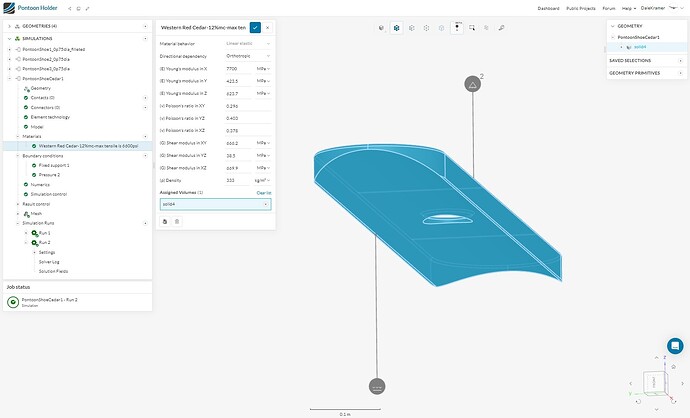Select Fixed support 1 boundary condition
Image resolution: width=690 pixels, height=418 pixels.
click(54, 165)
